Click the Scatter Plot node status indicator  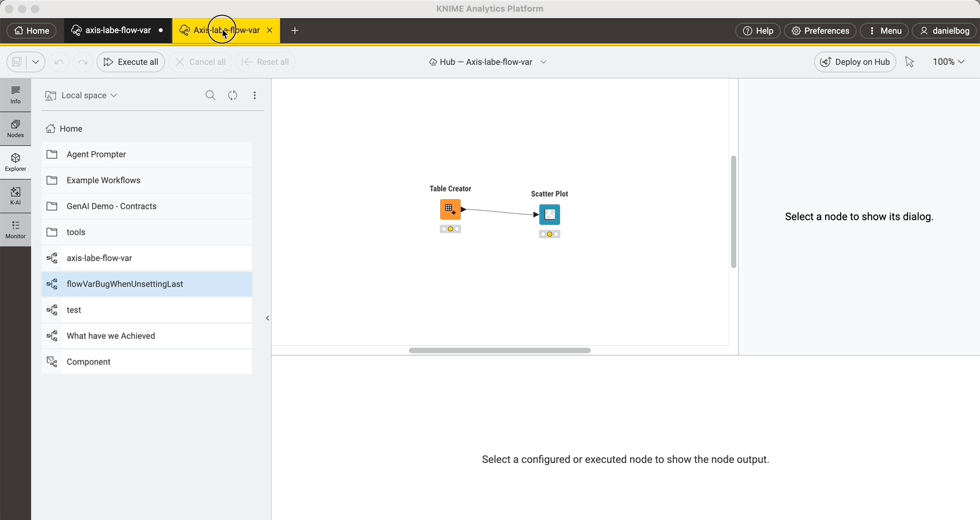tap(550, 234)
